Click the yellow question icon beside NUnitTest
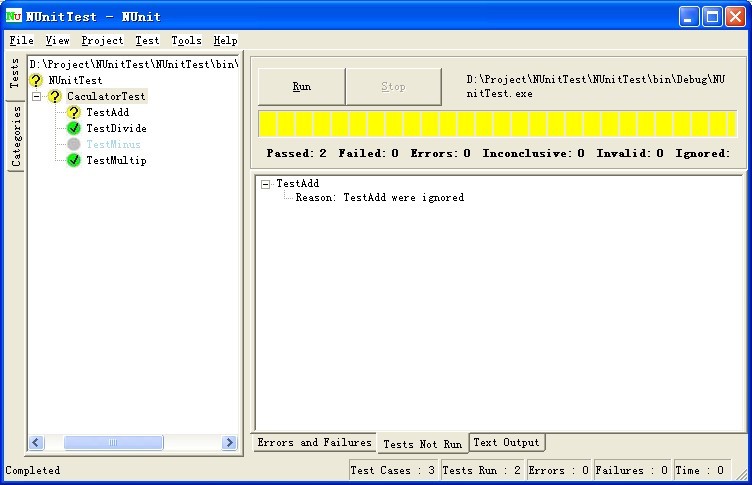The image size is (752, 485). pyautogui.click(x=37, y=81)
